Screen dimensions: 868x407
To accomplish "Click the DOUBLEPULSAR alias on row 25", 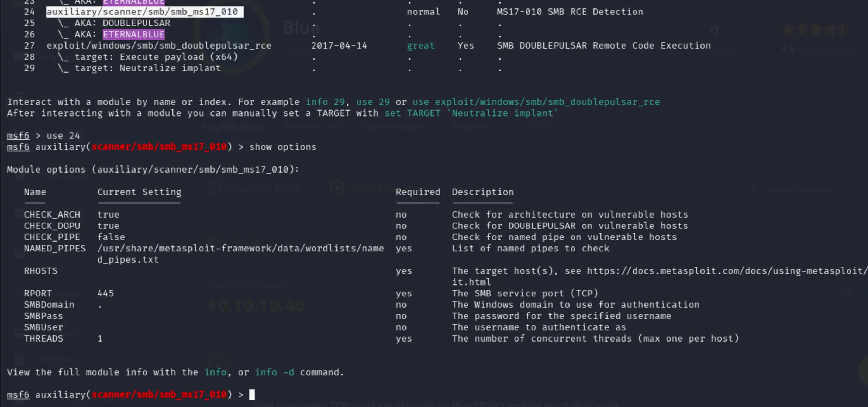I will 136,23.
